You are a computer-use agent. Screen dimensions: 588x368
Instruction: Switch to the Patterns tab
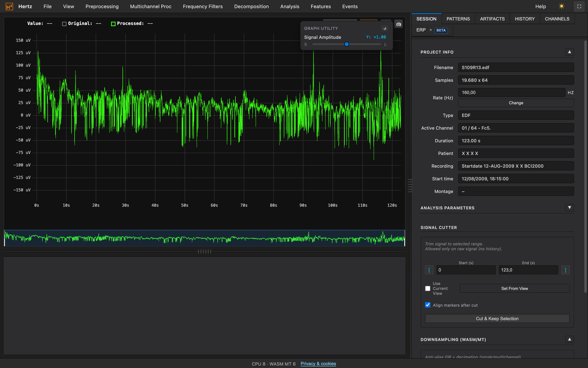pyautogui.click(x=458, y=19)
